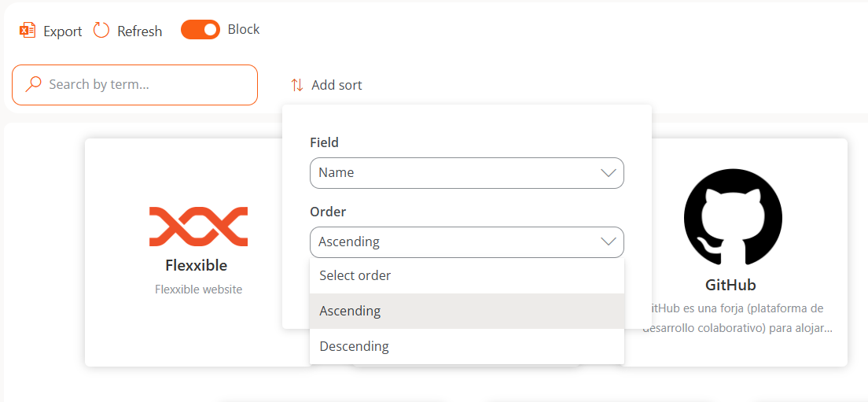Click the Add sort arrows icon
Screen dimensions: 868x402
297,85
